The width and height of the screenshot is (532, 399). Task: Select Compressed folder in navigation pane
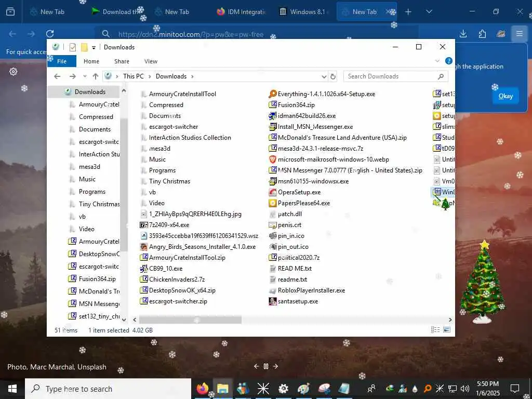[x=96, y=117]
